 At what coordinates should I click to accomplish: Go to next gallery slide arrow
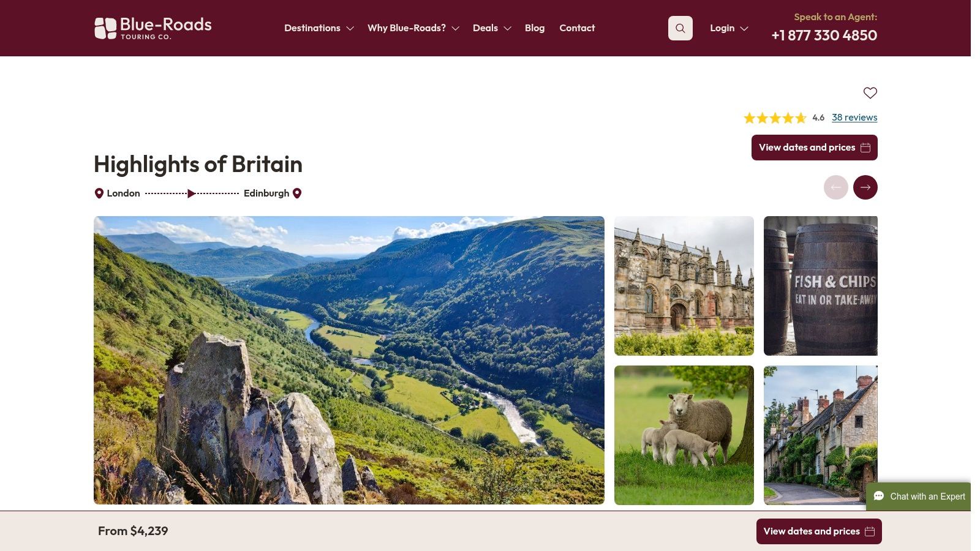865,187
